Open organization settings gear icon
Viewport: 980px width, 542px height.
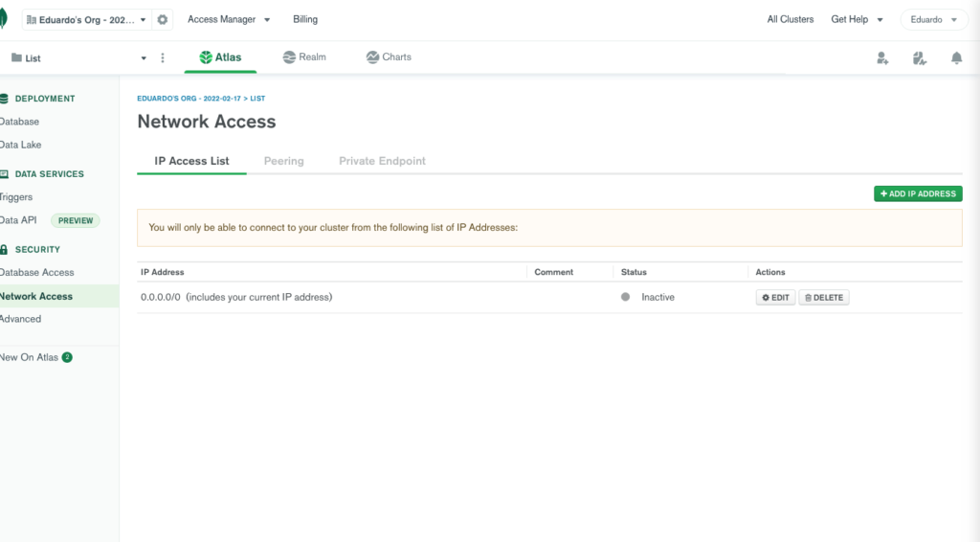click(163, 20)
